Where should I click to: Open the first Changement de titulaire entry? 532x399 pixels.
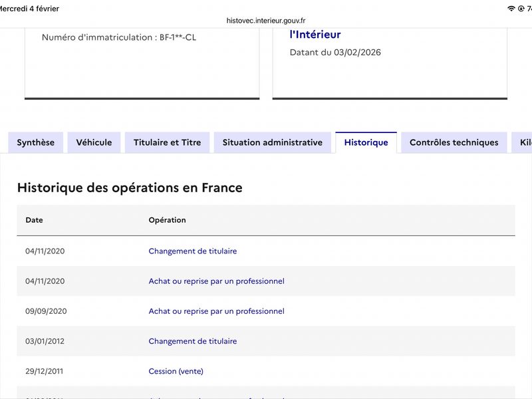coord(192,251)
